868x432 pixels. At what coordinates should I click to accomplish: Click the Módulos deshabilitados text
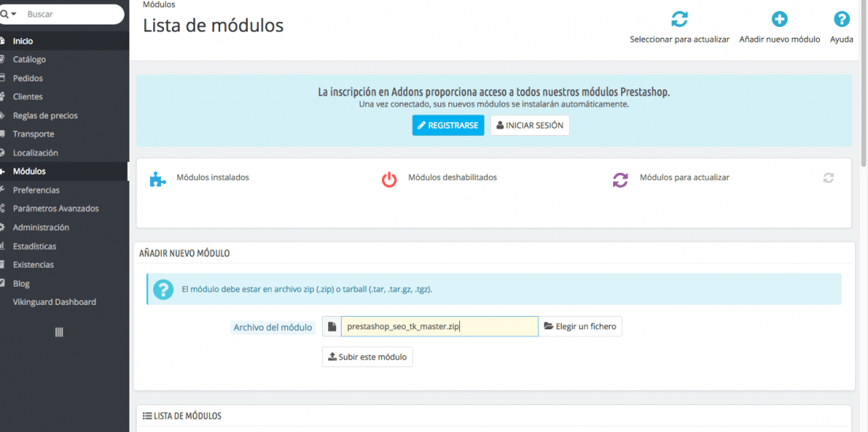(x=452, y=178)
